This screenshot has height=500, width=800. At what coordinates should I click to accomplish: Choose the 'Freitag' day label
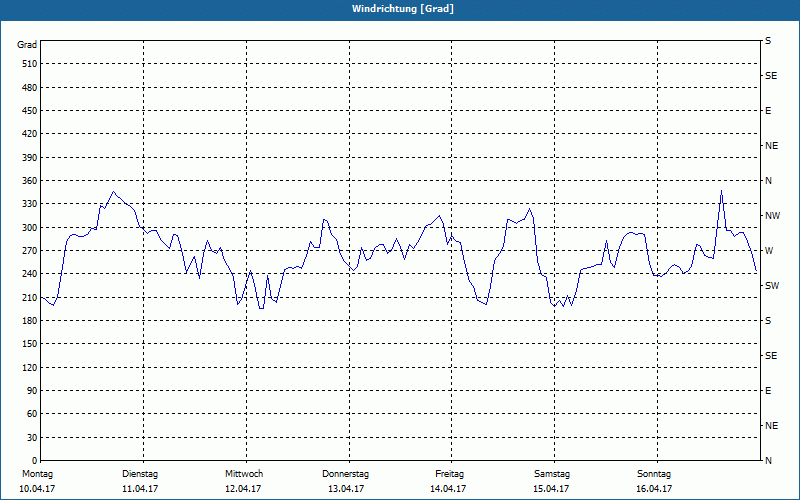[449, 474]
